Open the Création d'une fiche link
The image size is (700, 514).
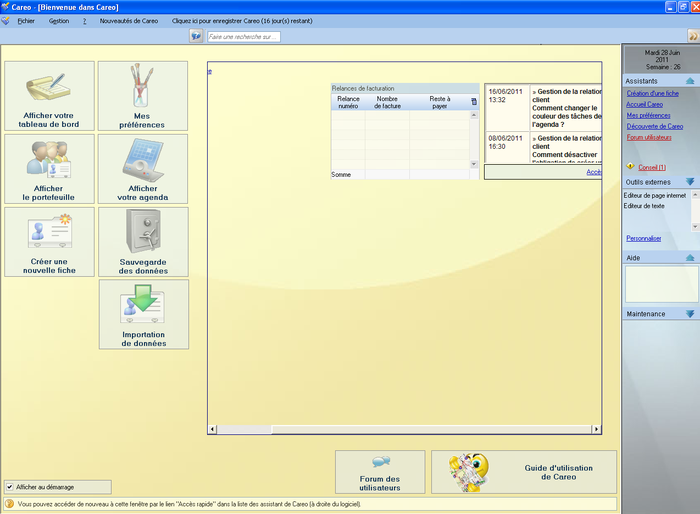(x=652, y=93)
